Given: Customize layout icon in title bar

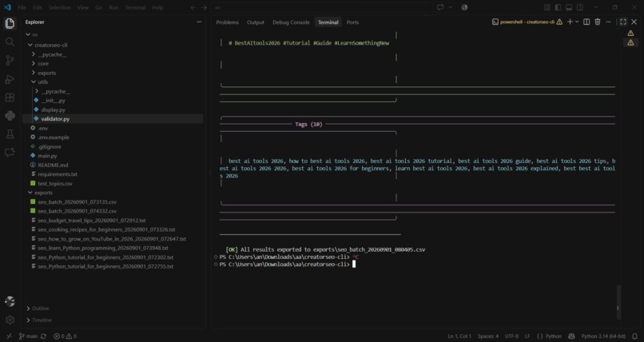Looking at the screenshot, I should tap(547, 7).
